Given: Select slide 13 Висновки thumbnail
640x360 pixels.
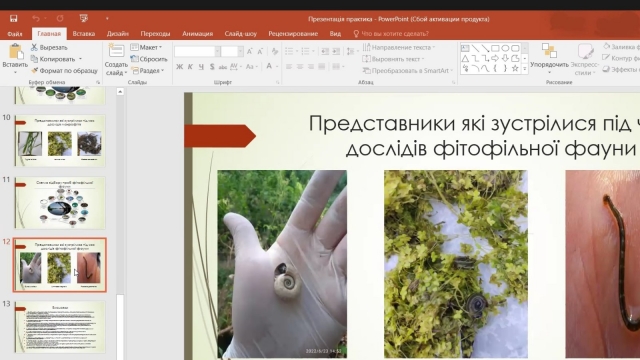Looking at the screenshot, I should coord(60,327).
